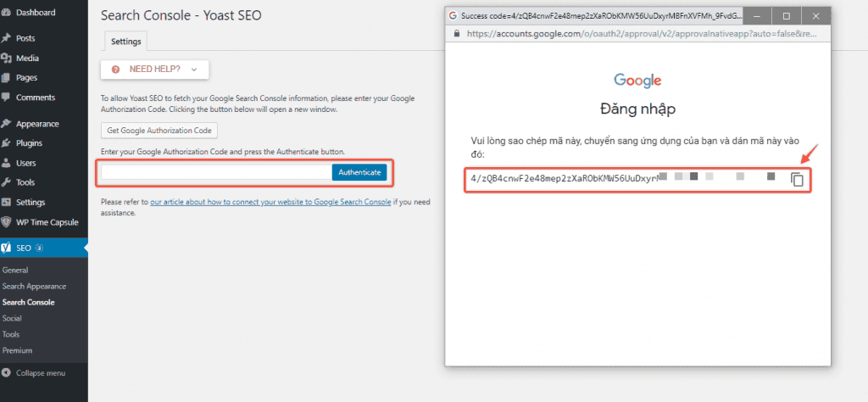
Task: Click the Media library icon
Action: (x=6, y=59)
